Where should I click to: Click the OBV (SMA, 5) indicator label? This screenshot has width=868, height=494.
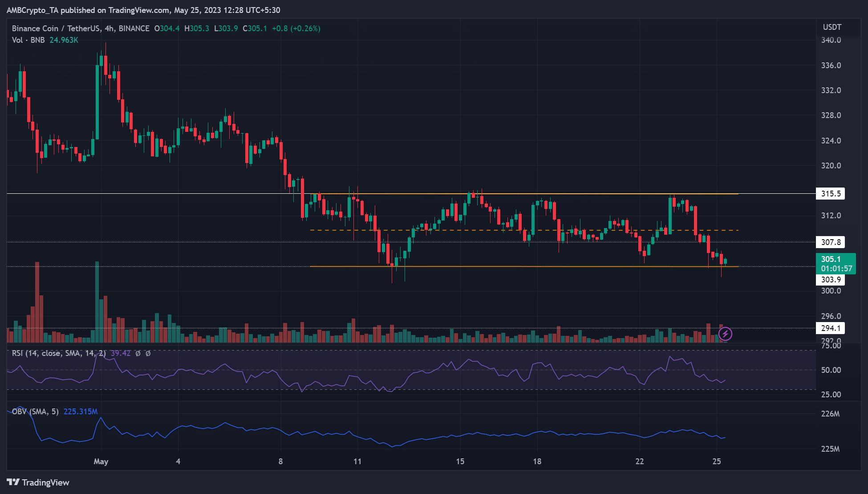(35, 412)
